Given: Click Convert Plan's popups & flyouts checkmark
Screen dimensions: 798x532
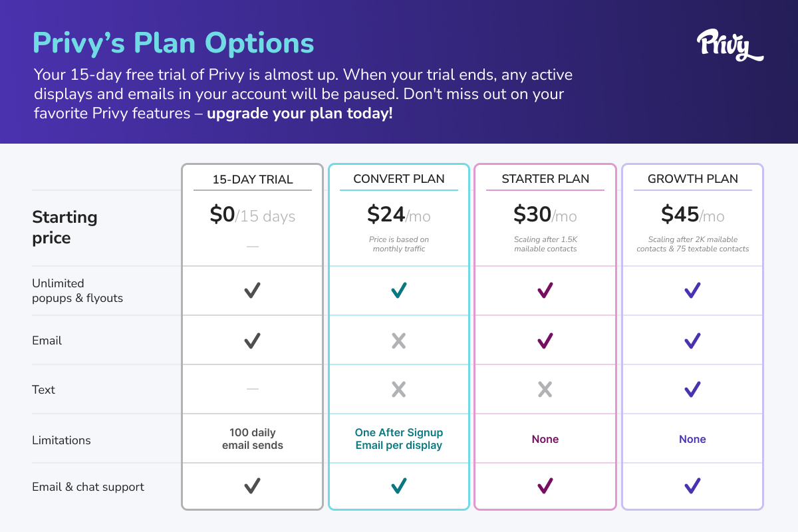Looking at the screenshot, I should coord(399,290).
